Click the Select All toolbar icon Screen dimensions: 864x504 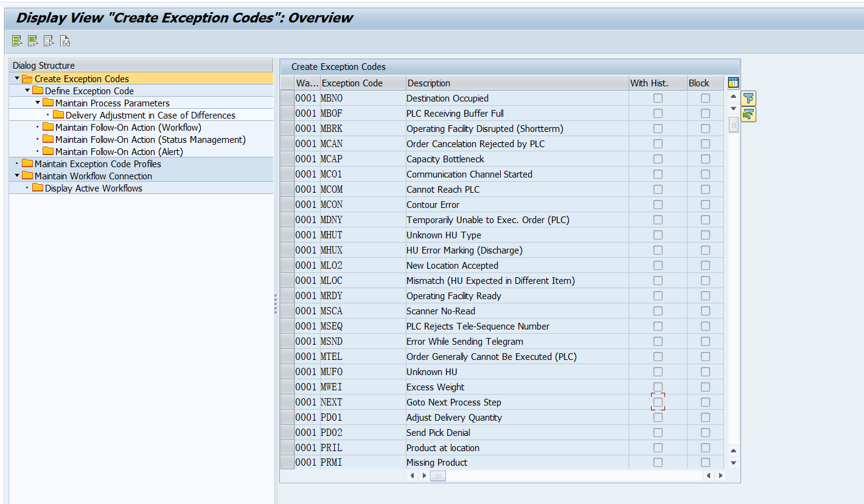click(x=17, y=41)
